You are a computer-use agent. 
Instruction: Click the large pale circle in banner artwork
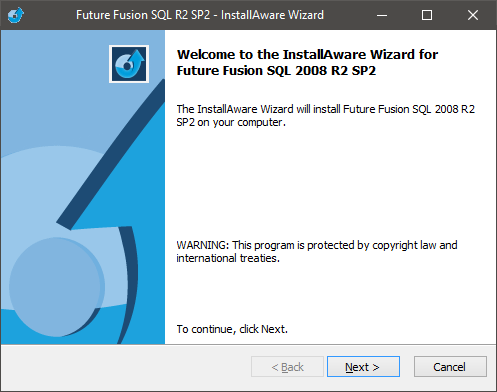tap(57, 287)
